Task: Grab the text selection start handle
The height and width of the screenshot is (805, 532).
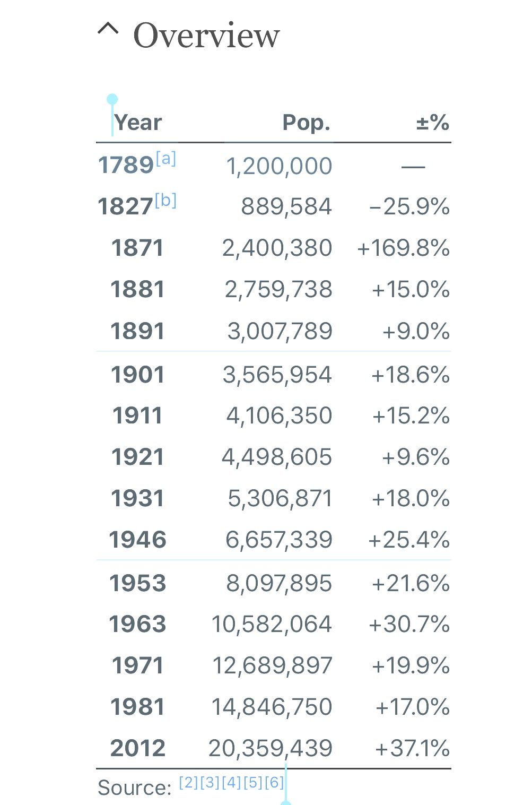Action: [x=112, y=100]
